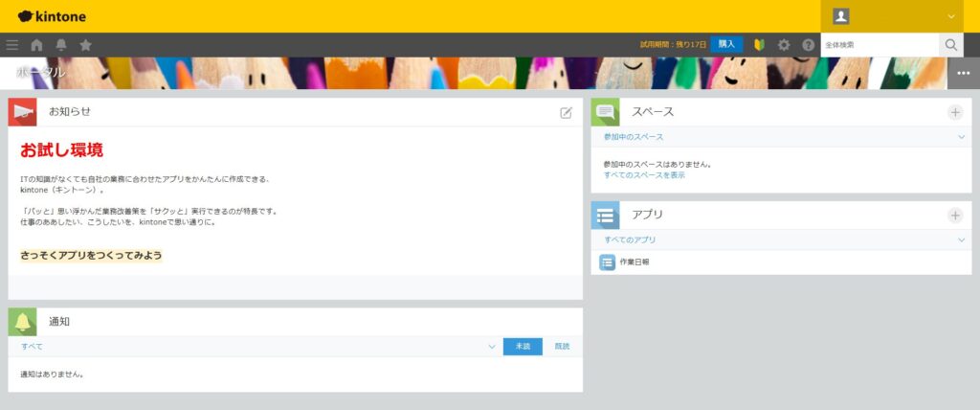This screenshot has width=980, height=410.
Task: Expand the user account dropdown
Action: pos(951,16)
